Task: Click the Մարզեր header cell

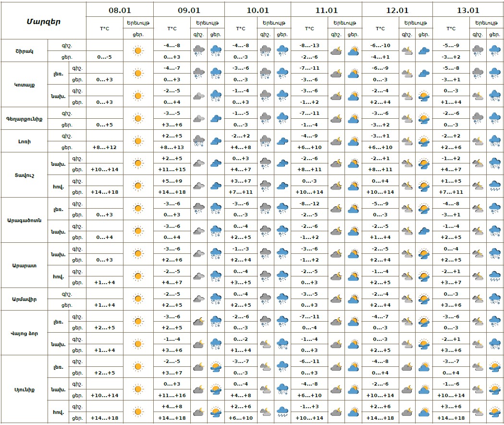Action: [x=43, y=21]
